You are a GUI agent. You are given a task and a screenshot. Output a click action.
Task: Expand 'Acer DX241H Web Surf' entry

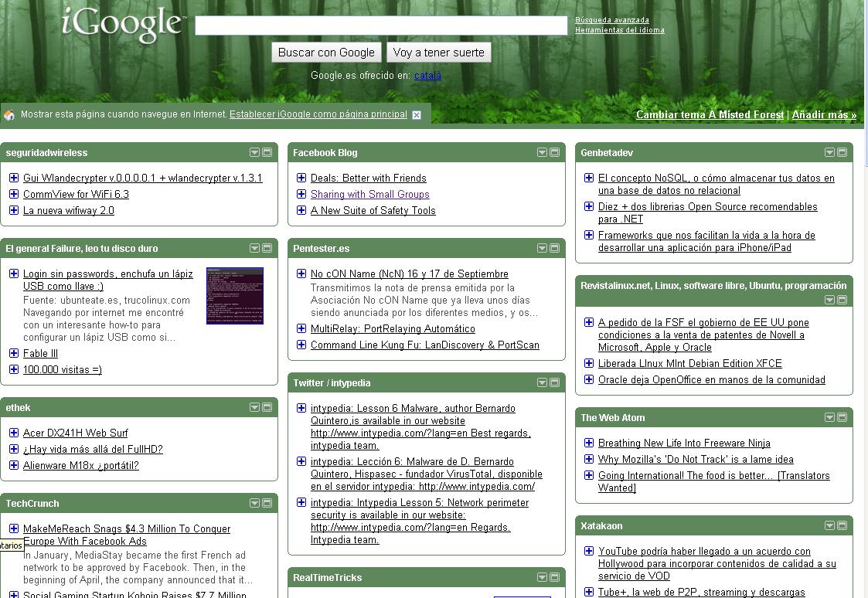coord(14,433)
